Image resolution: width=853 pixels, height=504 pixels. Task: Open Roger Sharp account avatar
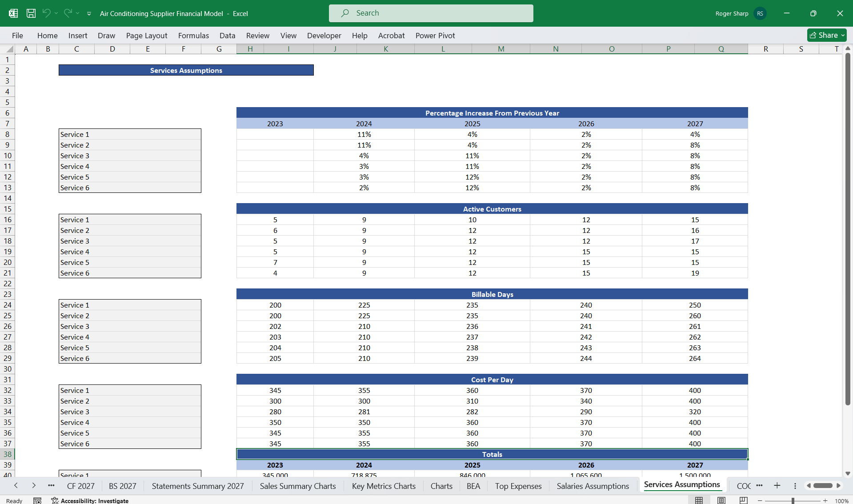pyautogui.click(x=760, y=14)
